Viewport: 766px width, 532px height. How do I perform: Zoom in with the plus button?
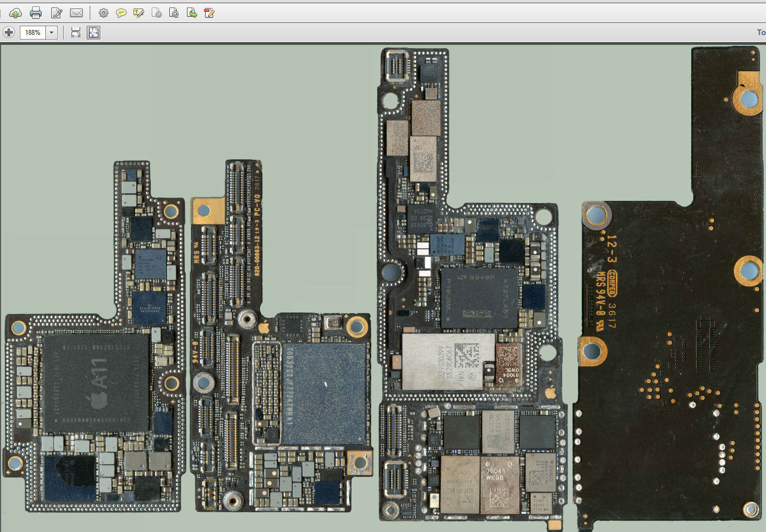pos(9,33)
